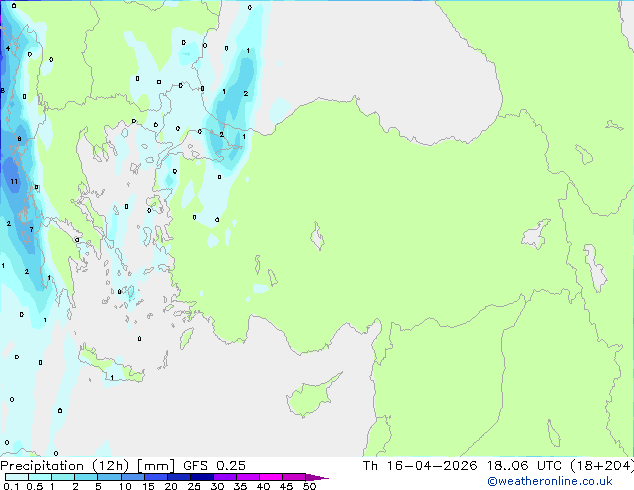Click the '[mm]' unit label
634x490 pixels.
tap(156, 466)
